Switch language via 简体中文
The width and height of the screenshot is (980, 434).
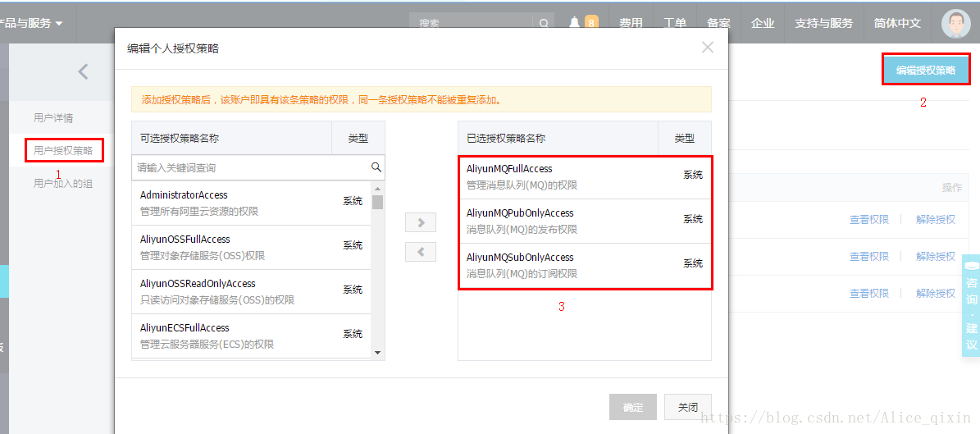coord(897,23)
